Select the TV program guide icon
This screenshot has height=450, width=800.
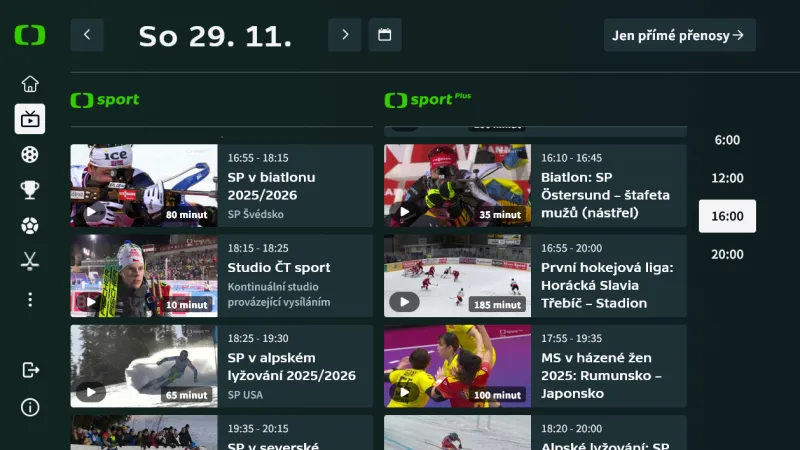point(30,119)
